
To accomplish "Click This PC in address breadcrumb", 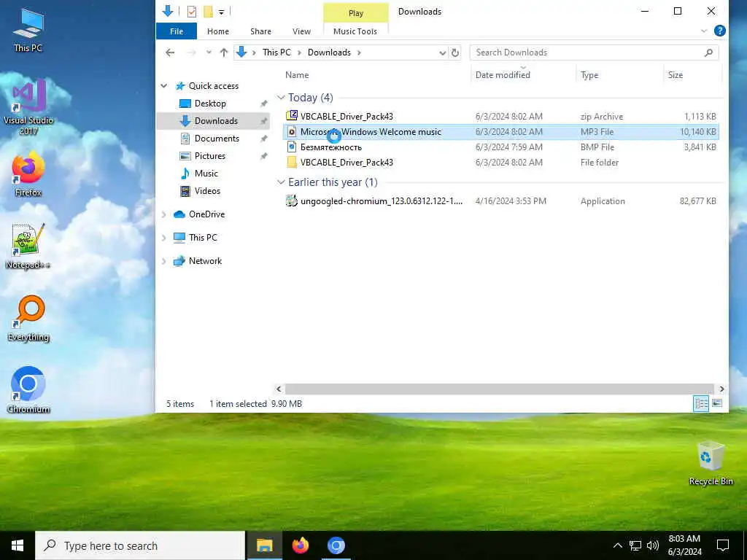I will pos(276,52).
